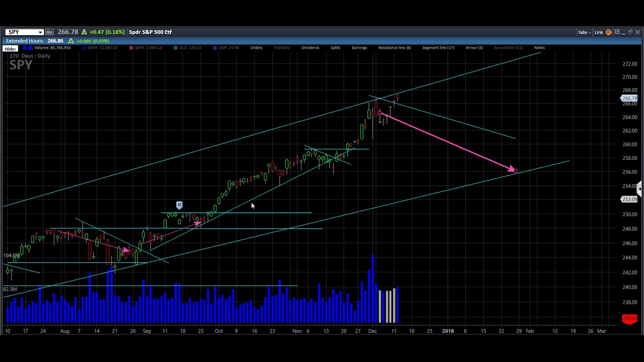Toggle Earnings markers on chart
Image resolution: width=644 pixels, height=362 pixels.
point(359,48)
